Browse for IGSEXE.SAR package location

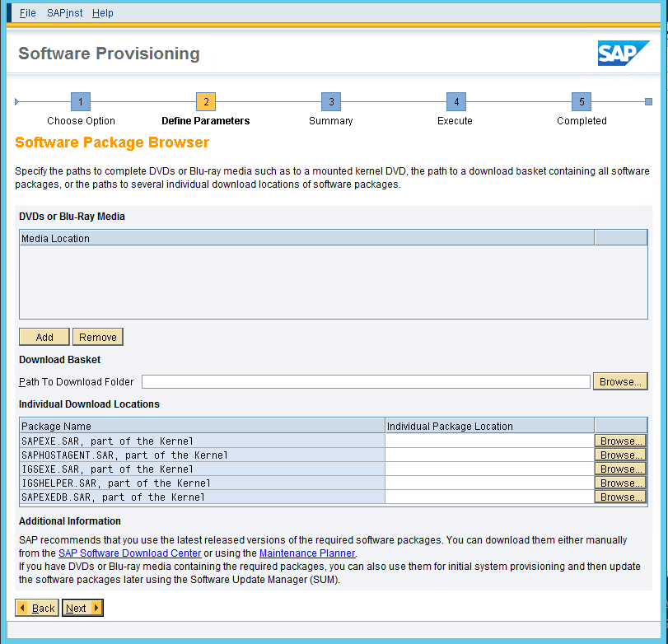[620, 469]
